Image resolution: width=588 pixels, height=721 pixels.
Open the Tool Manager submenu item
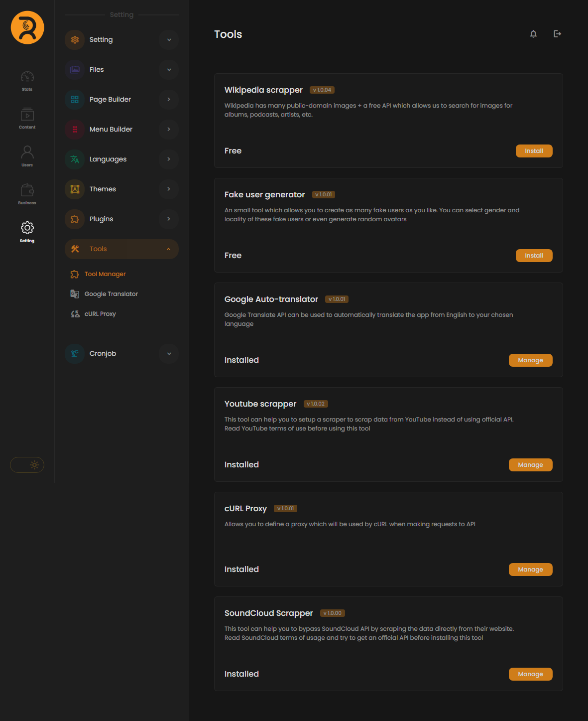[x=105, y=274]
